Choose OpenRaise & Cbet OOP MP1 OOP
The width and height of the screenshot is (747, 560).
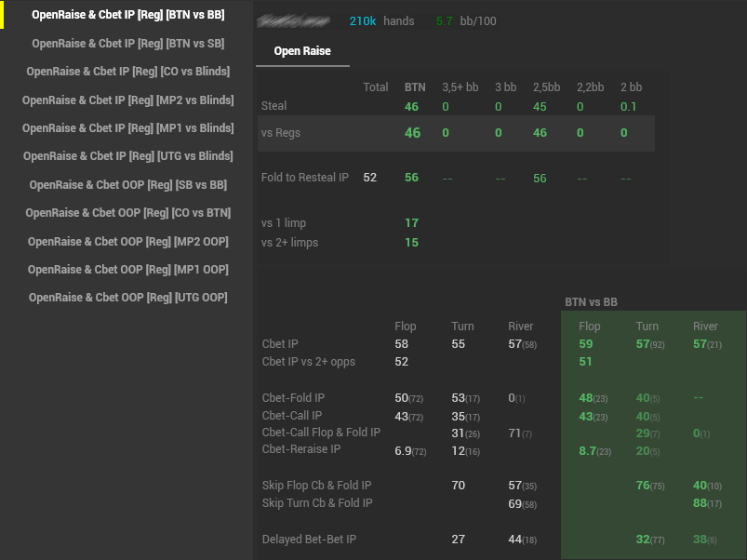click(x=127, y=270)
